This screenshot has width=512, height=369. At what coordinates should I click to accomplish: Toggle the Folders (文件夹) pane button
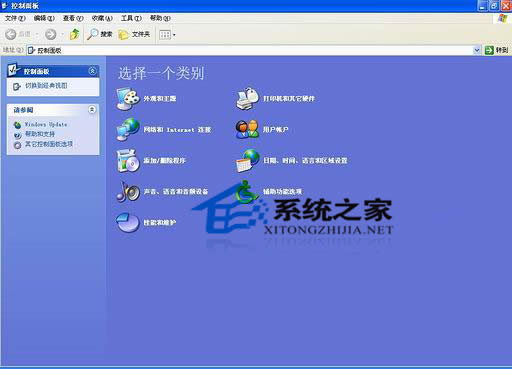coord(134,34)
